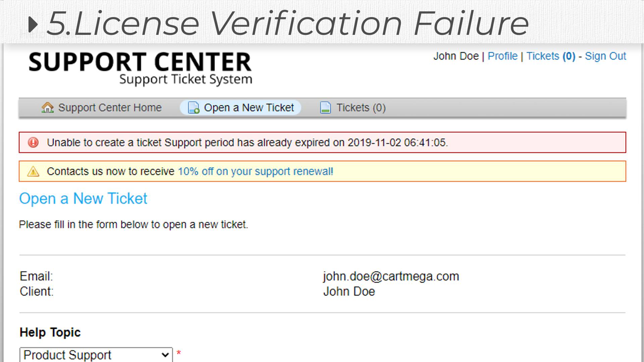644x362 pixels.
Task: Click the support period expired error message
Action: (247, 142)
